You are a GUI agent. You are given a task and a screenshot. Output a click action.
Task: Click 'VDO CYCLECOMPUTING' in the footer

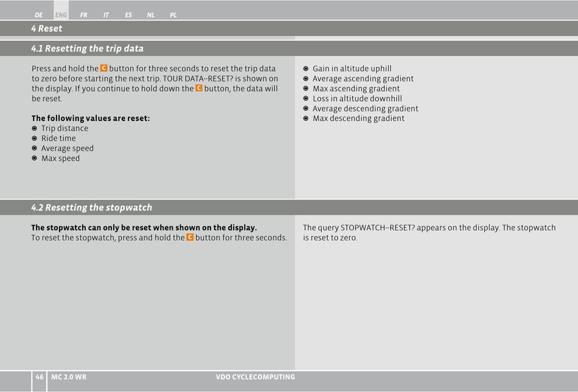pyautogui.click(x=256, y=377)
